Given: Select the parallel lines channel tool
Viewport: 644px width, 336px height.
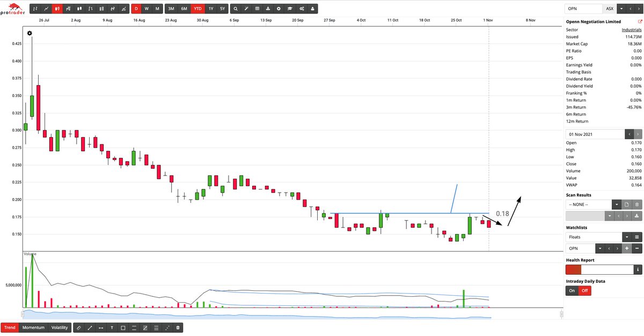Looking at the screenshot, I should [x=134, y=327].
